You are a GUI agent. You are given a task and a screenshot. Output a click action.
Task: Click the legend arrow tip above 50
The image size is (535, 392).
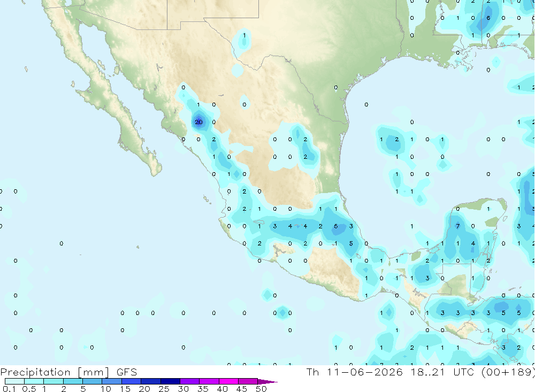tap(267, 382)
